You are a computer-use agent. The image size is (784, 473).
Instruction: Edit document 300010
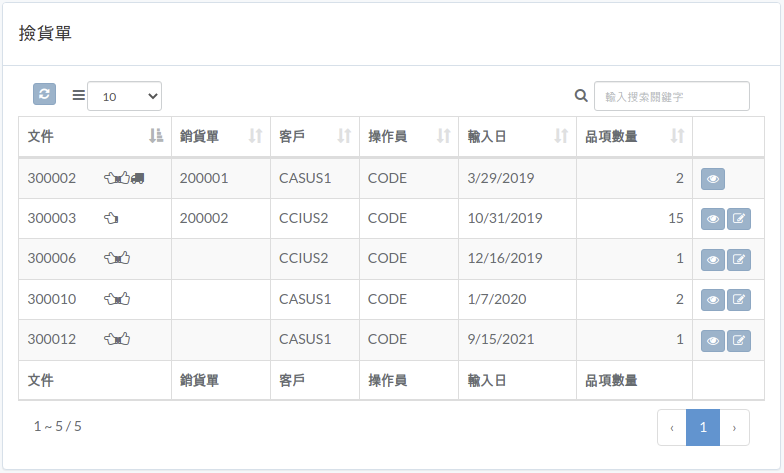click(738, 300)
